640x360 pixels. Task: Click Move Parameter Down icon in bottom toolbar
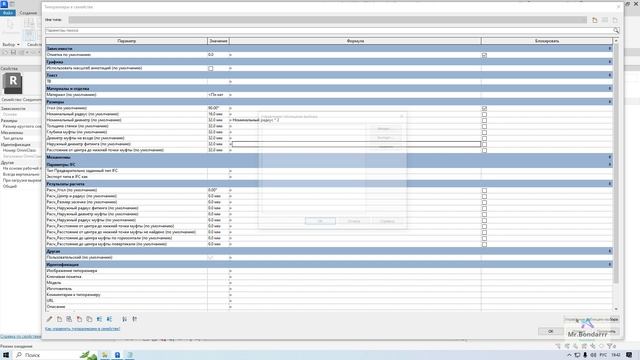109,319
